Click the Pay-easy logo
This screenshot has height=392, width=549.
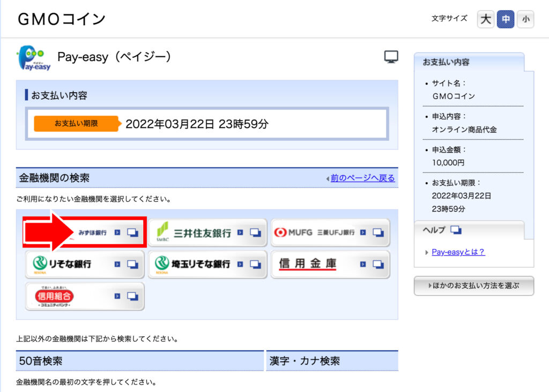[34, 58]
